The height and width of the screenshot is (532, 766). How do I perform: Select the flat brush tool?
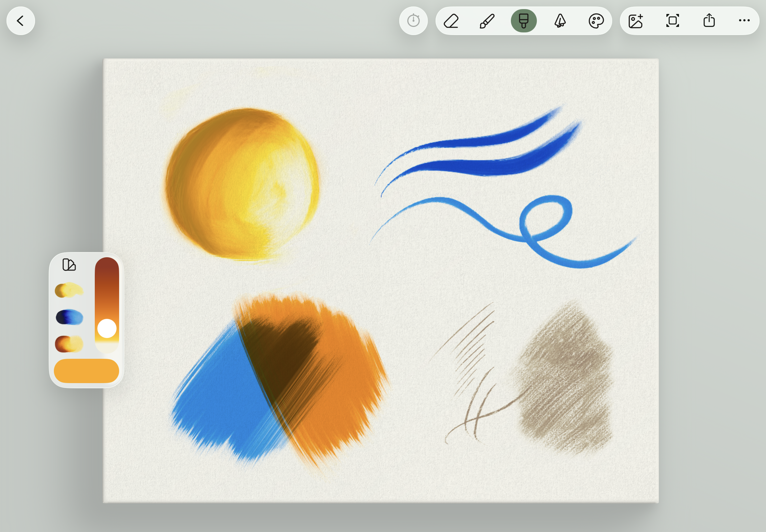(x=524, y=21)
